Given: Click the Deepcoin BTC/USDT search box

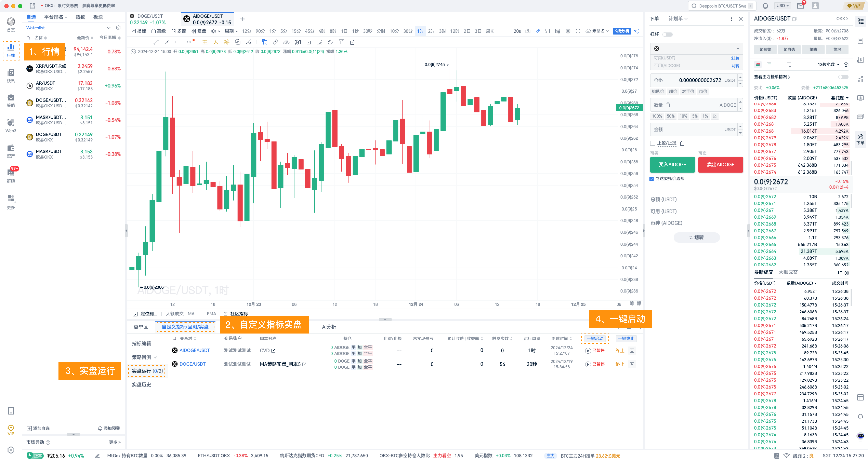Looking at the screenshot, I should coord(722,6).
